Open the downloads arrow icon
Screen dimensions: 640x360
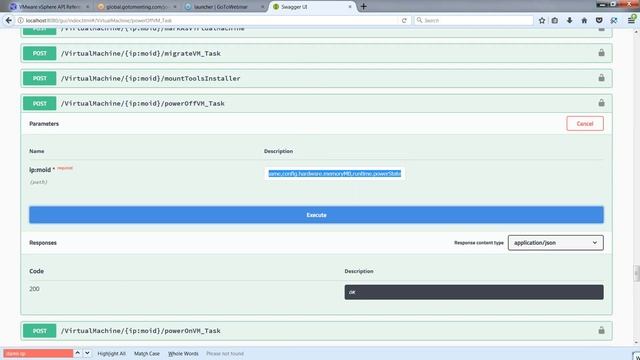point(569,20)
